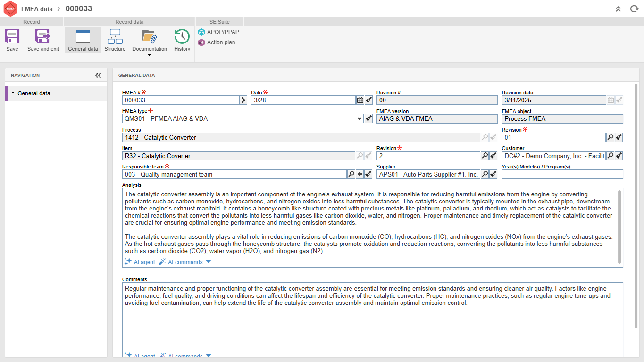Open the History icon
This screenshot has height=362, width=644.
click(182, 37)
